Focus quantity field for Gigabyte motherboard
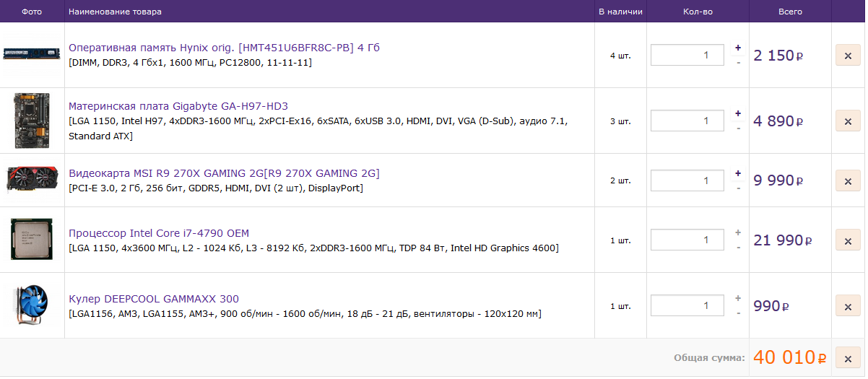Image resolution: width=868 pixels, height=379 pixels. click(x=687, y=121)
